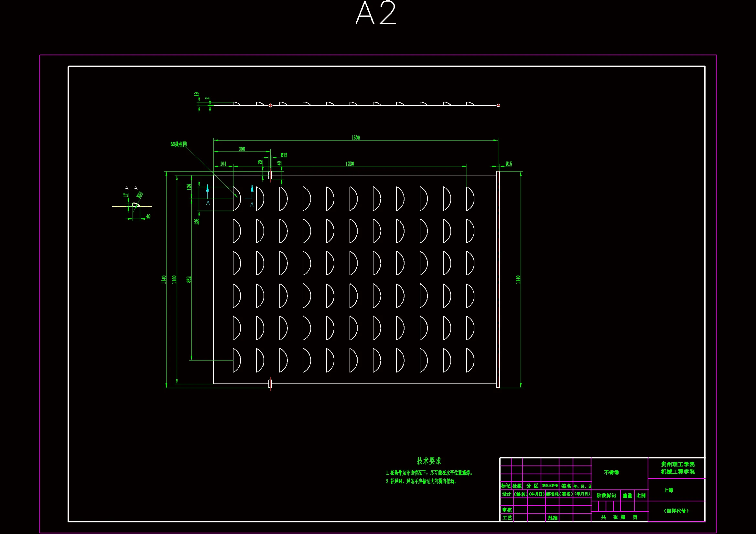This screenshot has width=756, height=534.
Task: Select the 贵州理工学院 title block text
Action: (x=678, y=464)
